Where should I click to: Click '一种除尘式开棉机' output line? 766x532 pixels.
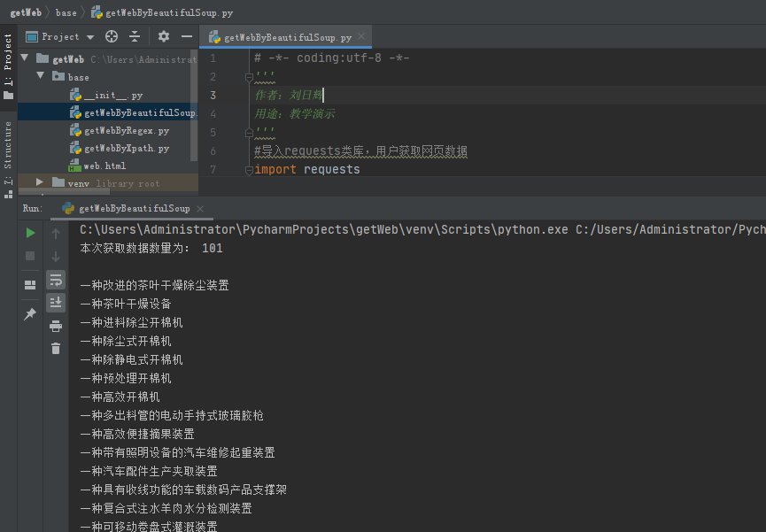tap(126, 341)
